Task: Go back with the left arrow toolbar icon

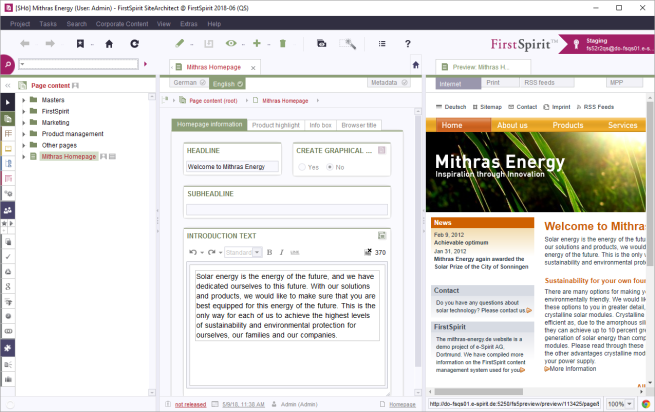Action: (25, 43)
